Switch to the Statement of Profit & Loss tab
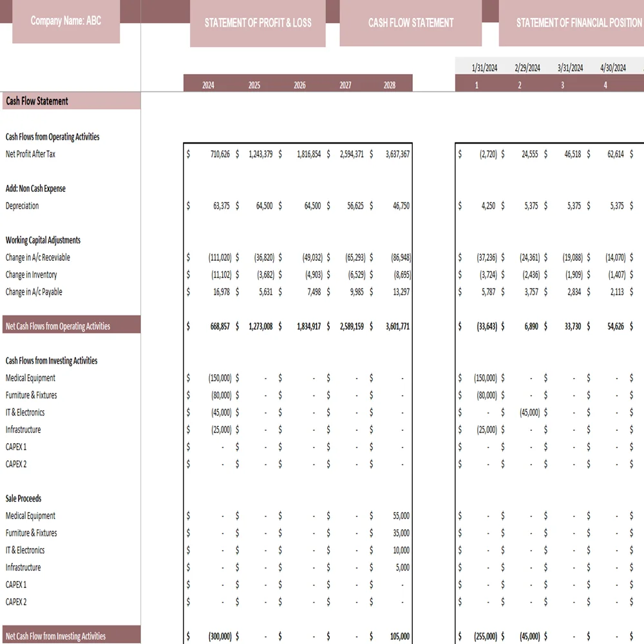This screenshot has height=644, width=644. click(x=257, y=23)
